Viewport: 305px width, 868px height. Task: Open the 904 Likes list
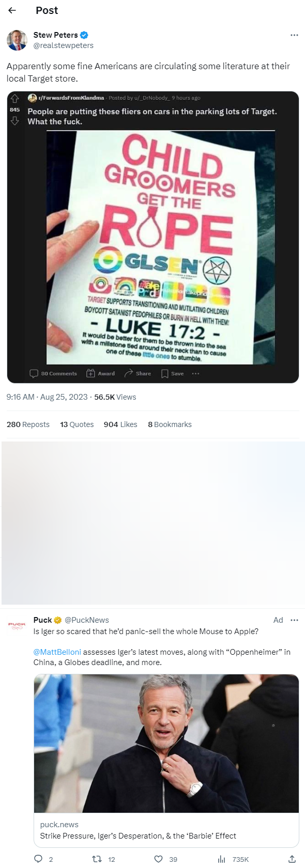tap(120, 424)
